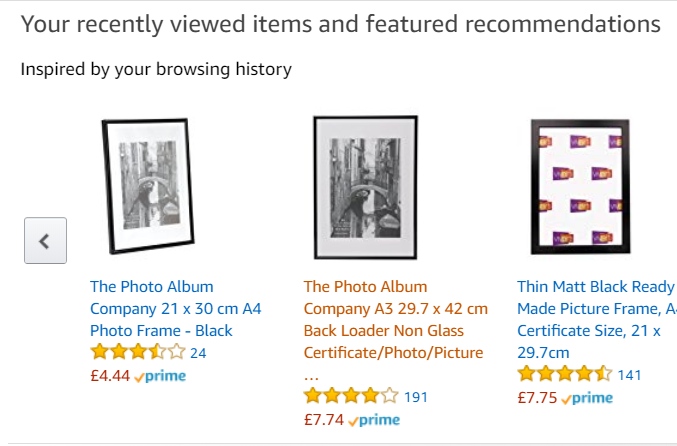
Task: View the 24 reviews count
Action: pyautogui.click(x=198, y=353)
